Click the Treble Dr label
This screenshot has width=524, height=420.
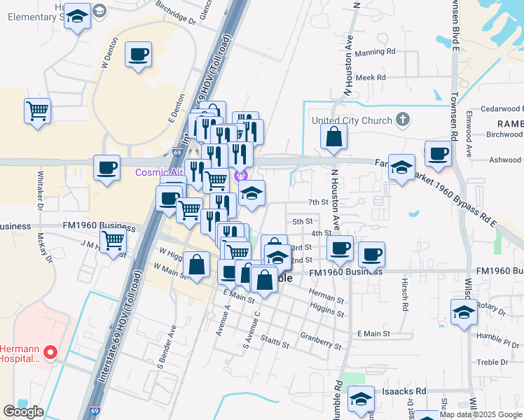[x=492, y=362]
